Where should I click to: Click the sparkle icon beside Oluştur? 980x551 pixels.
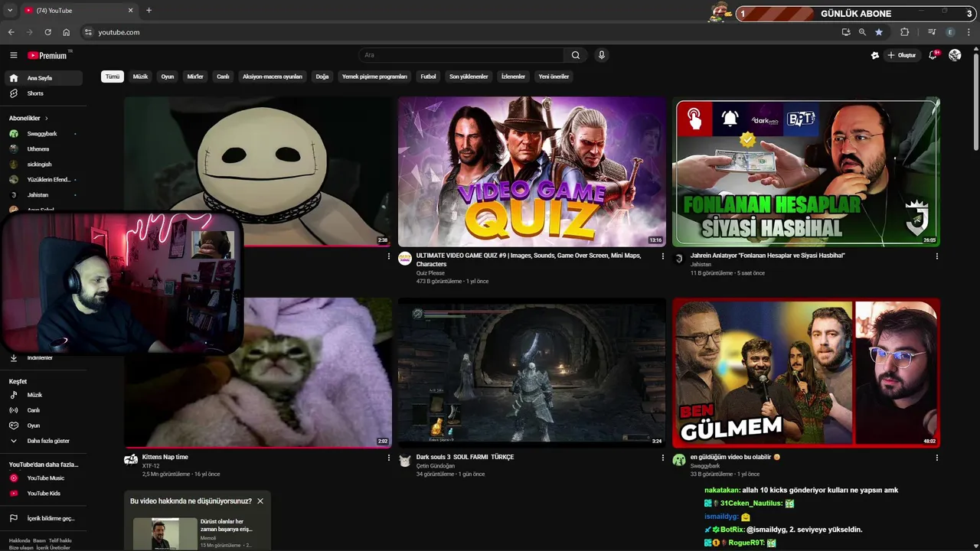(x=875, y=55)
